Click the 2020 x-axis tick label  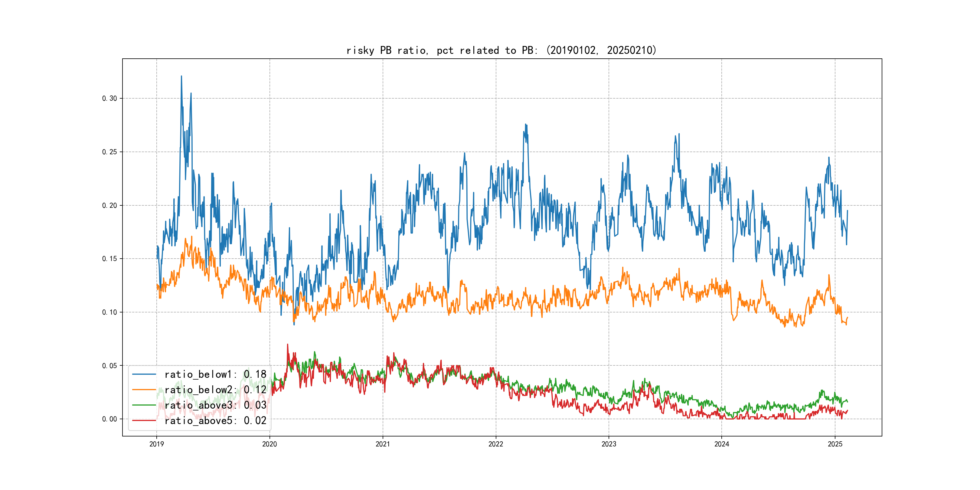(x=269, y=444)
